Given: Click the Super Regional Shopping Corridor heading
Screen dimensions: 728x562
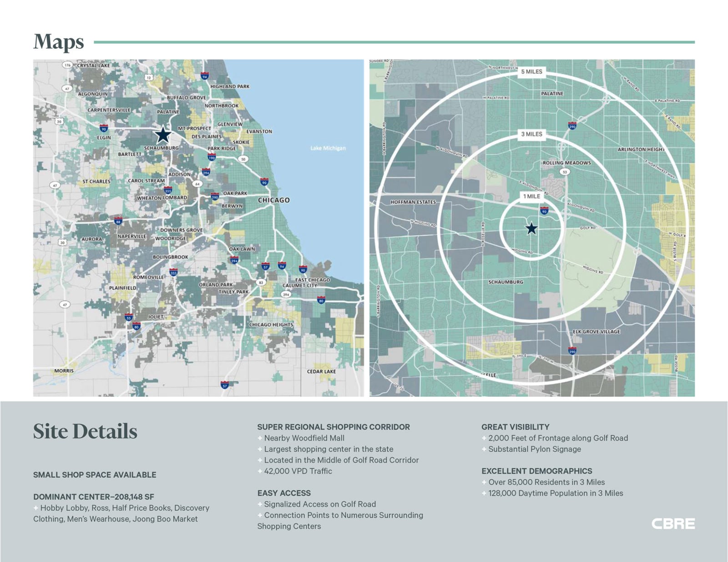Looking at the screenshot, I should click(x=333, y=427).
